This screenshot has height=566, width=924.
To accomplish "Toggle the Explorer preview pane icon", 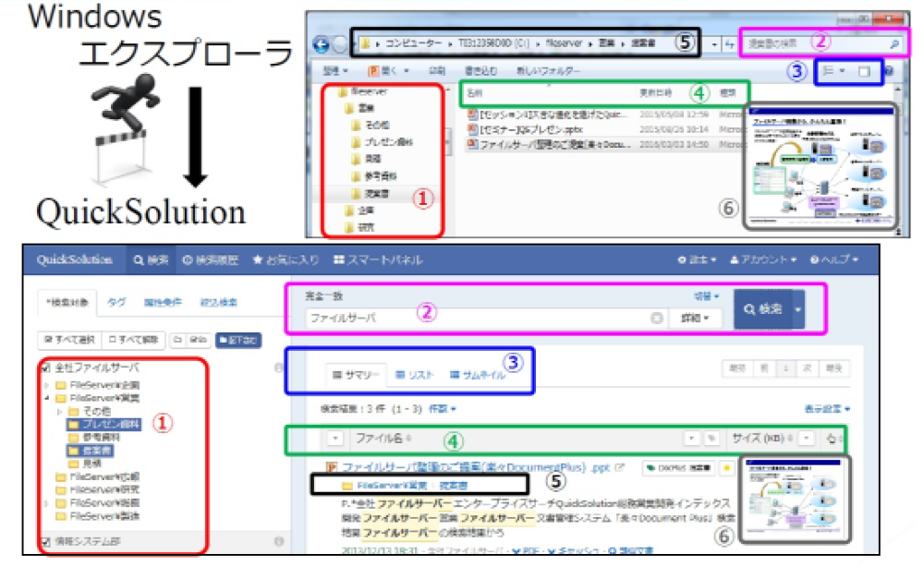I will click(864, 71).
